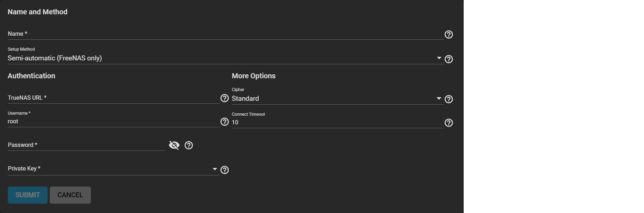Show help for TrueNAS URL

pyautogui.click(x=224, y=98)
